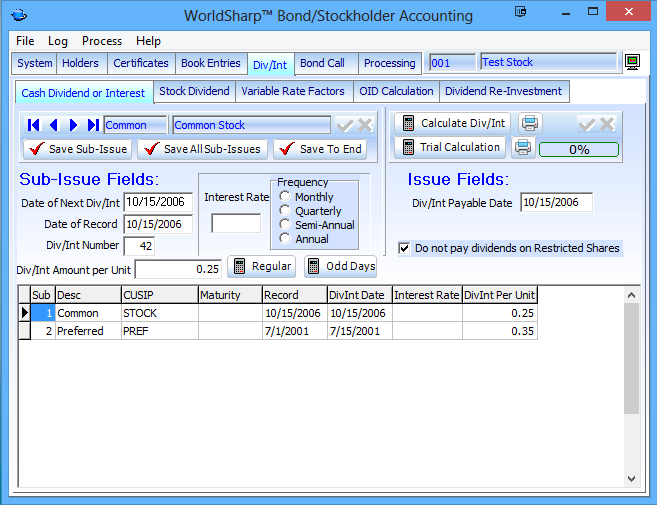Click the Div/Int Payable Date field
The image size is (657, 505).
coord(556,203)
